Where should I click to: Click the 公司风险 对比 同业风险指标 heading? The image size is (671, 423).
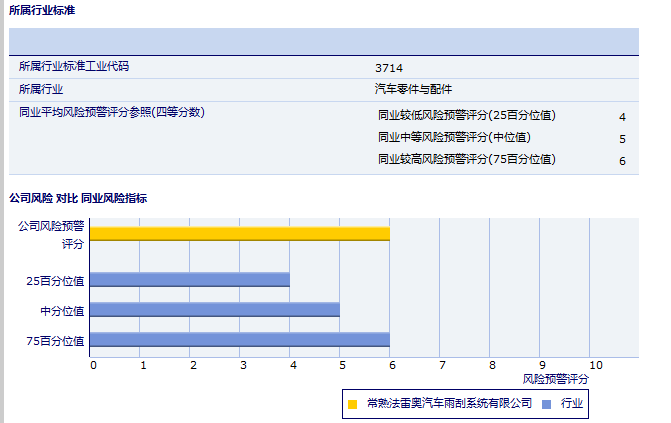[x=78, y=198]
